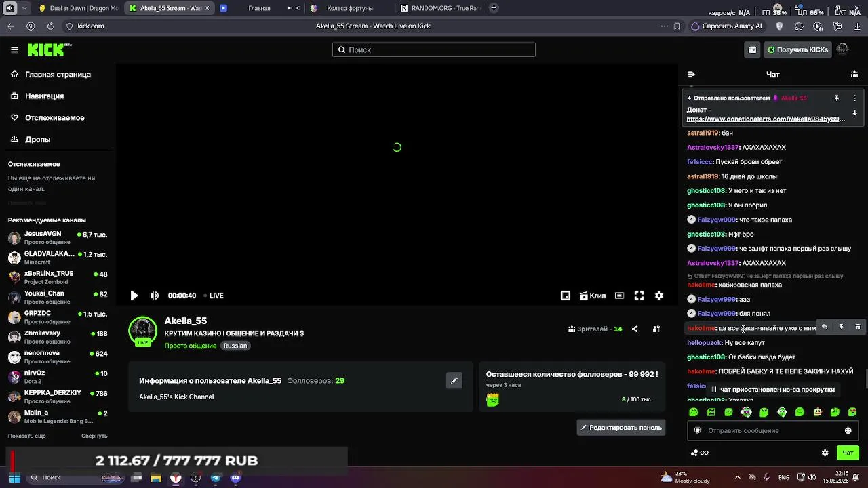Screen dimensions: 868x488
Task: Click Спросить Алису AI button
Action: (726, 26)
